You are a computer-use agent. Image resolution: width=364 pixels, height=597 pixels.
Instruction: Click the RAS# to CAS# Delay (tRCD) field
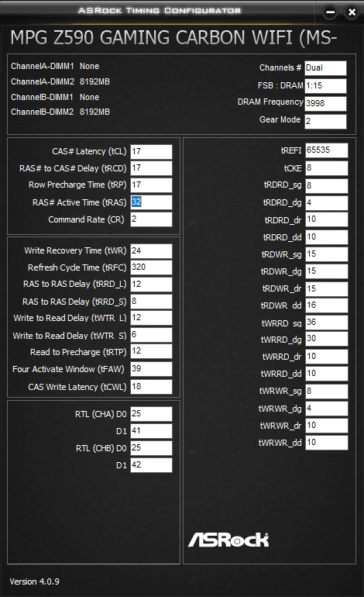pyautogui.click(x=151, y=168)
